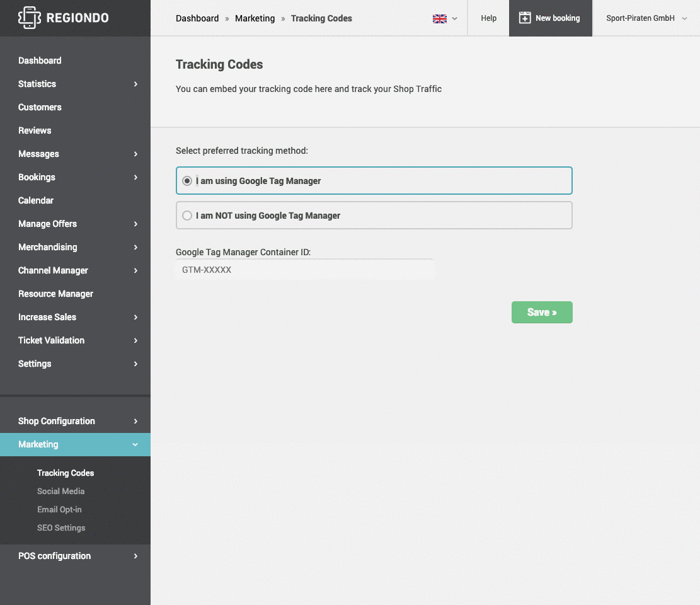Expand the POS configuration chevron
This screenshot has width=700, height=605.
click(x=135, y=556)
